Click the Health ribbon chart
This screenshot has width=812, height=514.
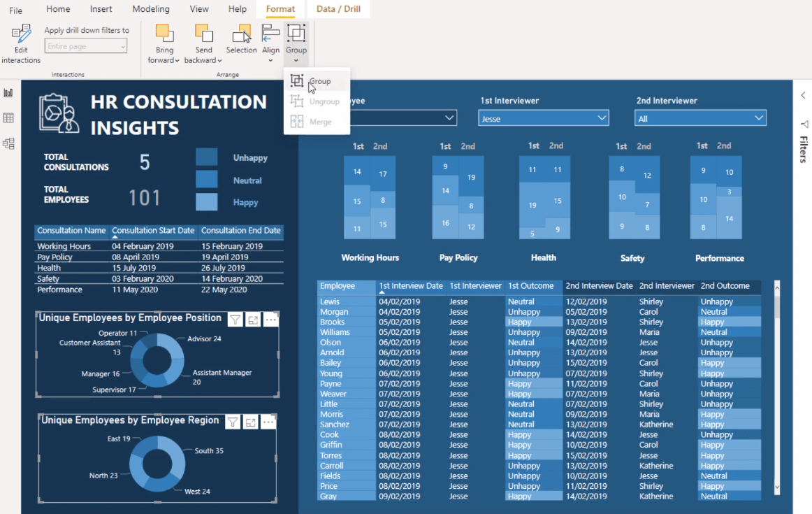pyautogui.click(x=545, y=197)
